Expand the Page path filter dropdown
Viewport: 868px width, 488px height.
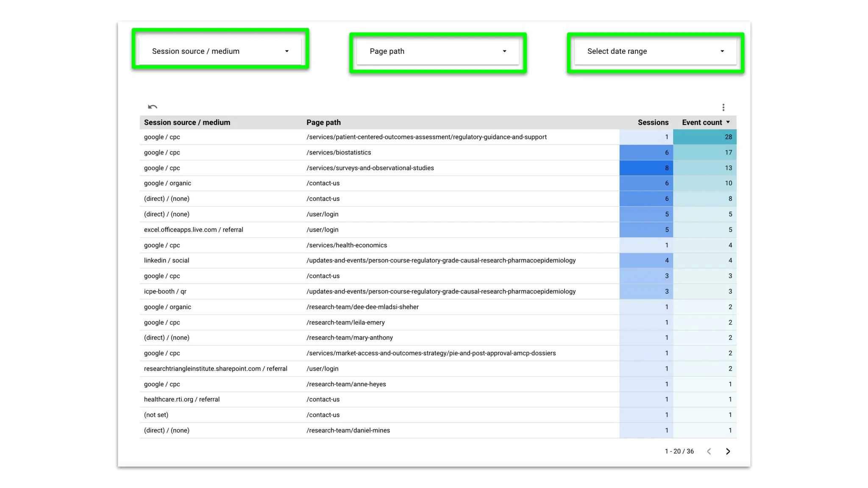click(437, 51)
